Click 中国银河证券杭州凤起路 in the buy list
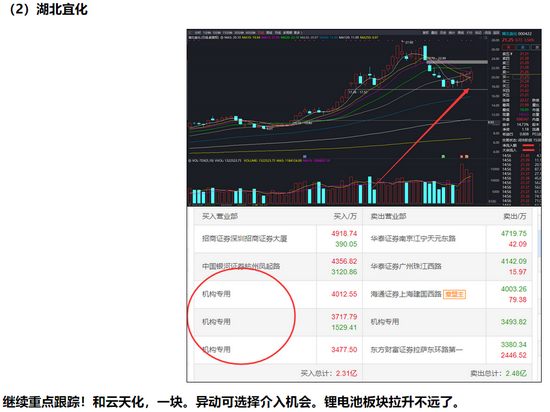The width and height of the screenshot is (550, 412). tap(241, 266)
